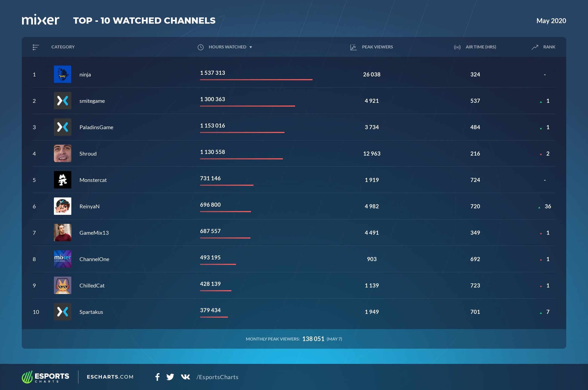Click the Peak Viewers chart icon

(353, 47)
